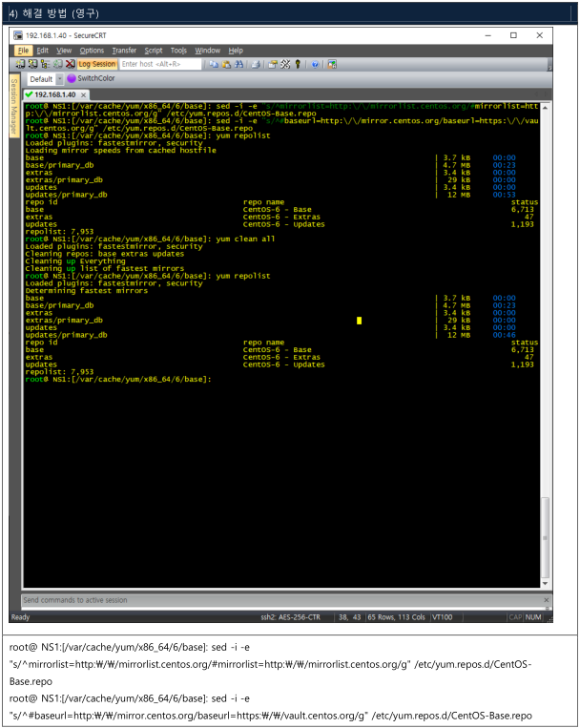Viewport: 580px width, 728px height.
Task: Click the Find binoculars icon
Action: point(238,64)
